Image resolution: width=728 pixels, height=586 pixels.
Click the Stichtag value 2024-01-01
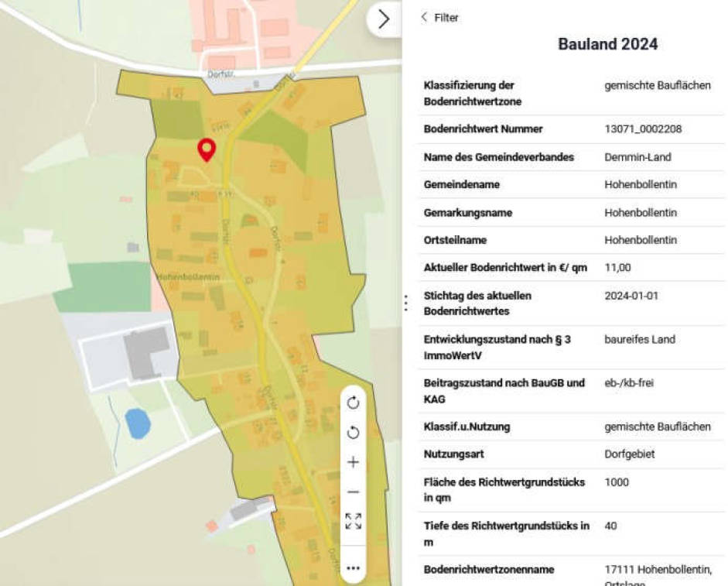coord(628,296)
